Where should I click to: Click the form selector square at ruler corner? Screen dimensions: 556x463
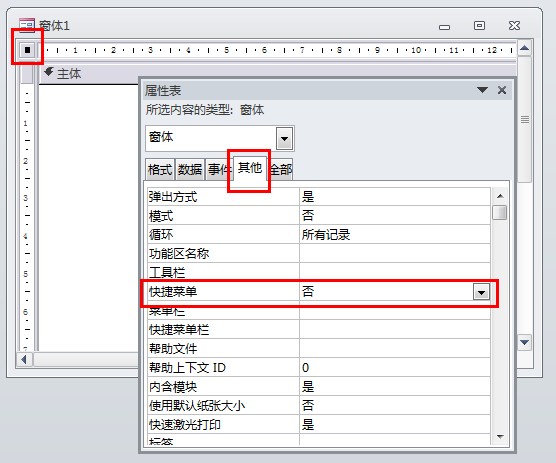click(x=27, y=50)
